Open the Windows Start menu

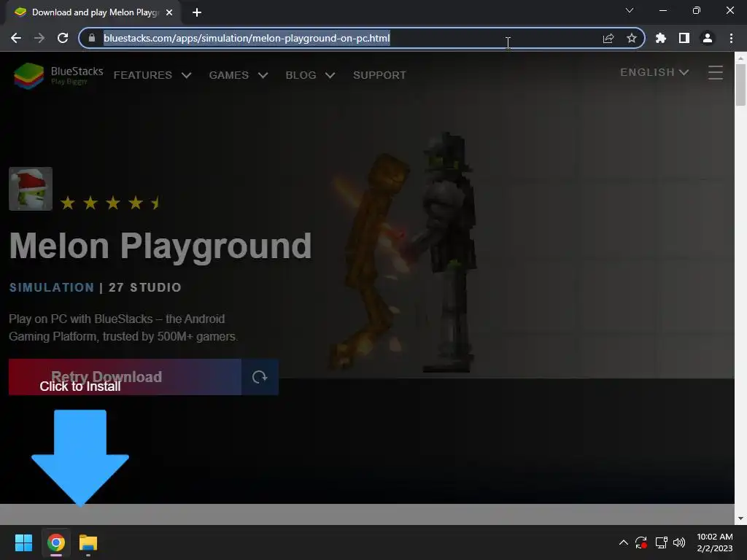23,542
